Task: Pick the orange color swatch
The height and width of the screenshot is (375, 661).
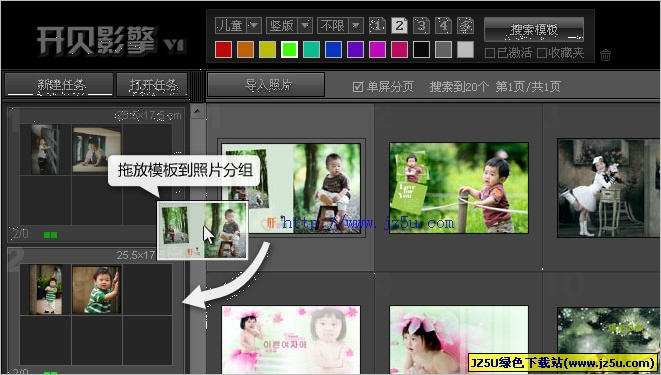Action: (x=245, y=50)
